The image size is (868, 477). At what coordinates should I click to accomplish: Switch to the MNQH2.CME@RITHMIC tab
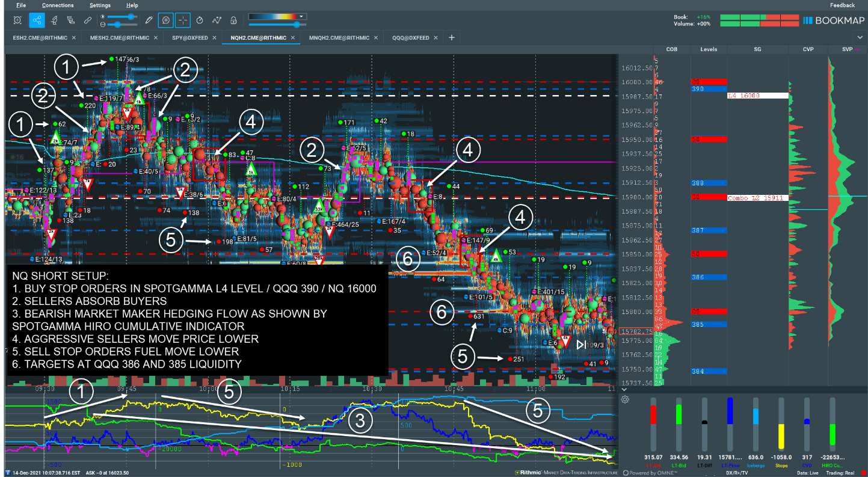pos(339,37)
